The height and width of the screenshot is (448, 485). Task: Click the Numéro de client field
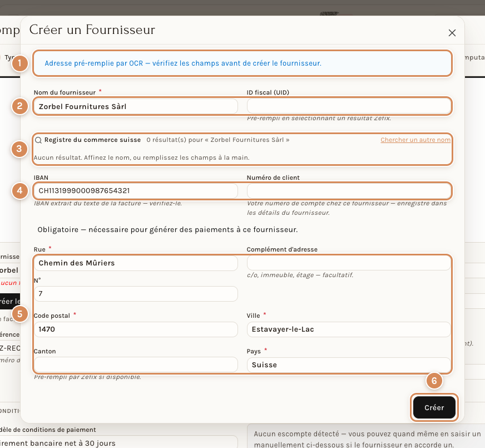[x=349, y=190]
